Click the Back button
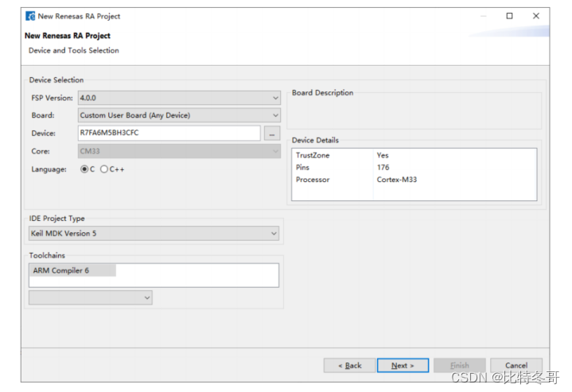 349,366
